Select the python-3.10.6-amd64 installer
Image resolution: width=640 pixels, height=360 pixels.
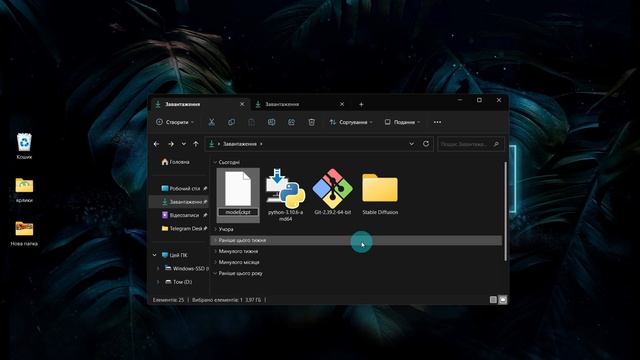(x=285, y=194)
